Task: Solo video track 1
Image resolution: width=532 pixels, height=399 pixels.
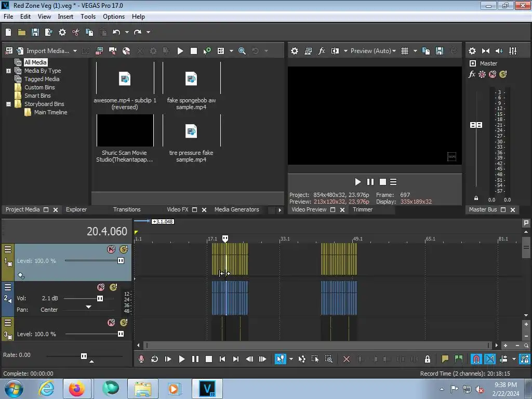Action: coord(123,249)
